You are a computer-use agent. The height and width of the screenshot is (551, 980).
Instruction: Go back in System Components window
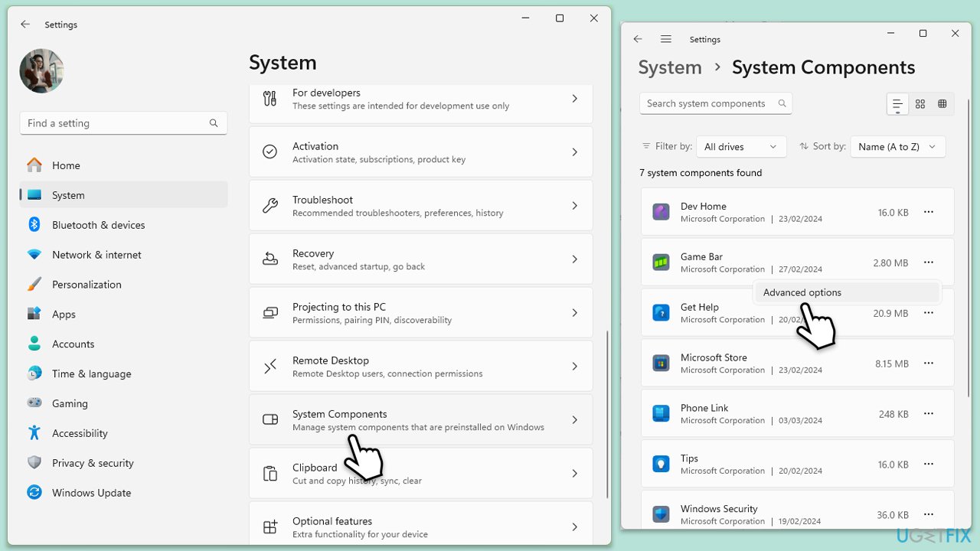click(638, 39)
